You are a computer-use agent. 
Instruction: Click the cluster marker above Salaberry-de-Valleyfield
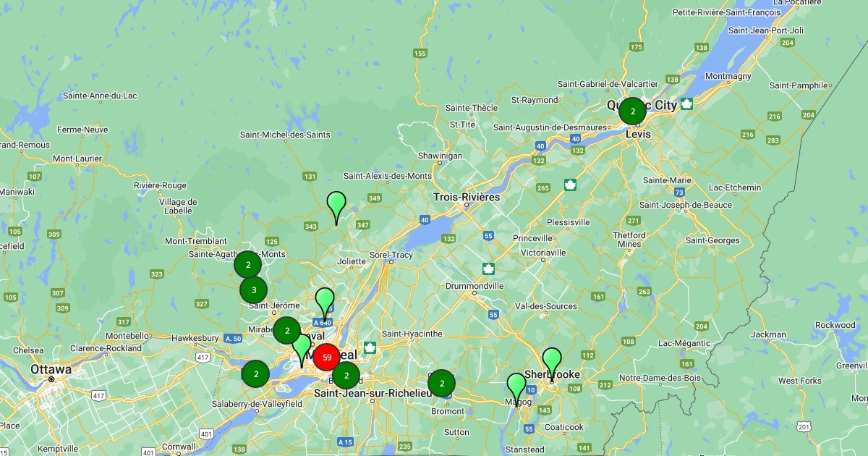255,374
